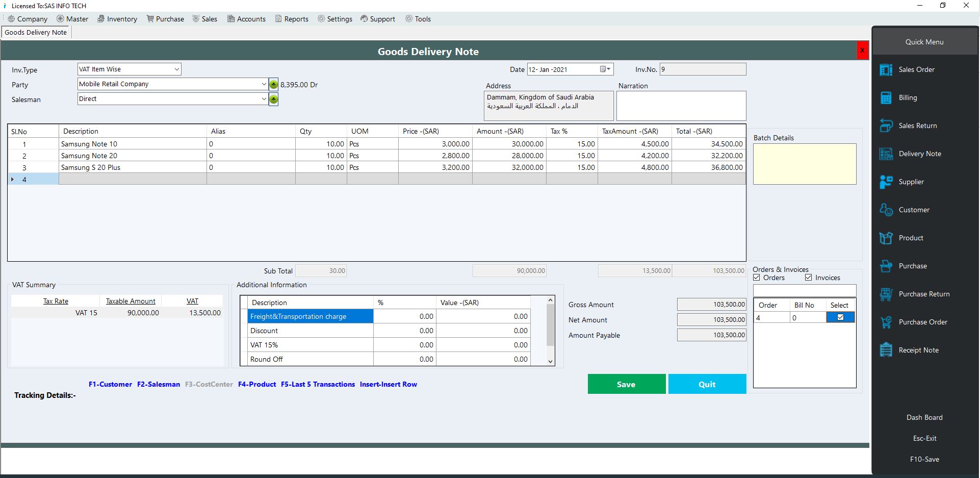
Task: Open the Purchase menu in menu bar
Action: coord(165,19)
